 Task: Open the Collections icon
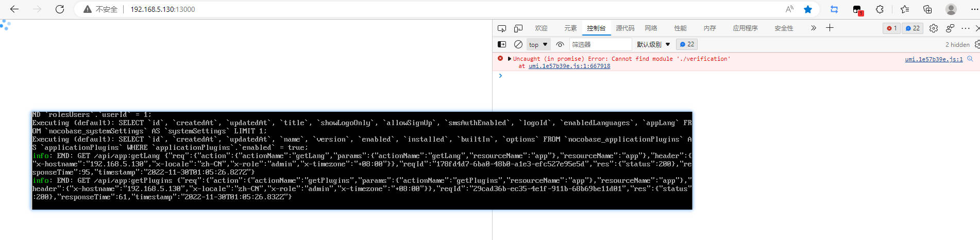click(x=927, y=9)
